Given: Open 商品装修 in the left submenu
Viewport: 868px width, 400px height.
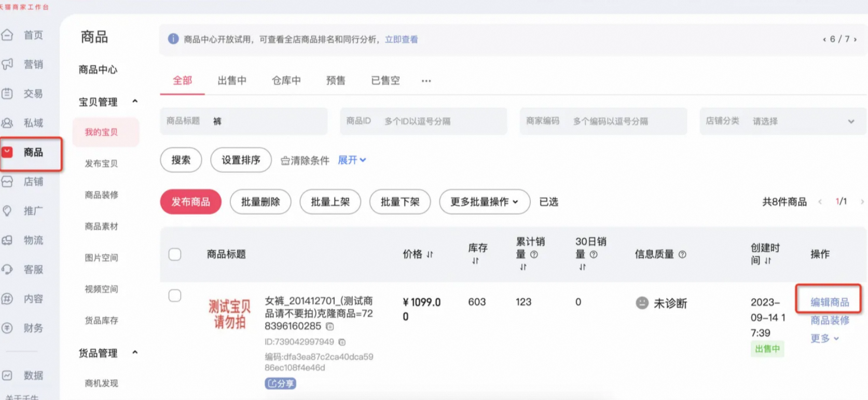Looking at the screenshot, I should tap(102, 195).
